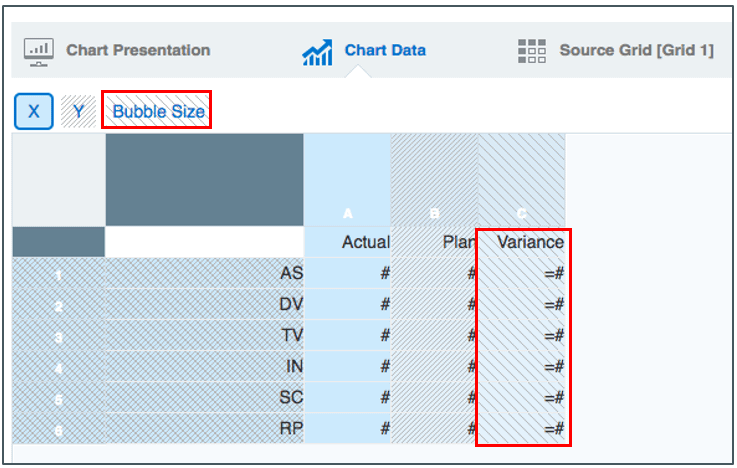The width and height of the screenshot is (737, 468).
Task: Click the Variance column label cell
Action: point(521,242)
